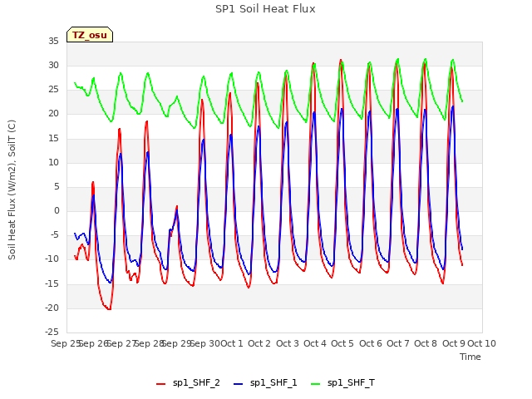Click the Oct 1 x-axis tick label
Viewport: 532px width, 399px height.
point(232,343)
